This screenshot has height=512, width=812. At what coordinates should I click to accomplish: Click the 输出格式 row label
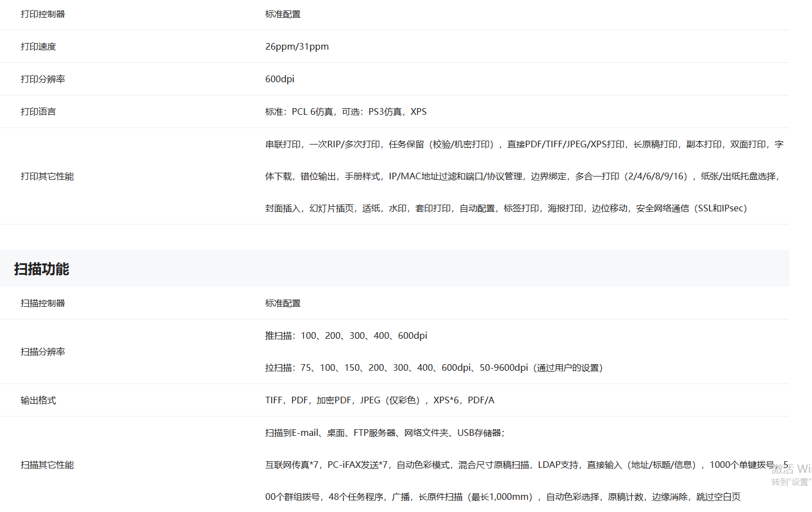tap(38, 401)
